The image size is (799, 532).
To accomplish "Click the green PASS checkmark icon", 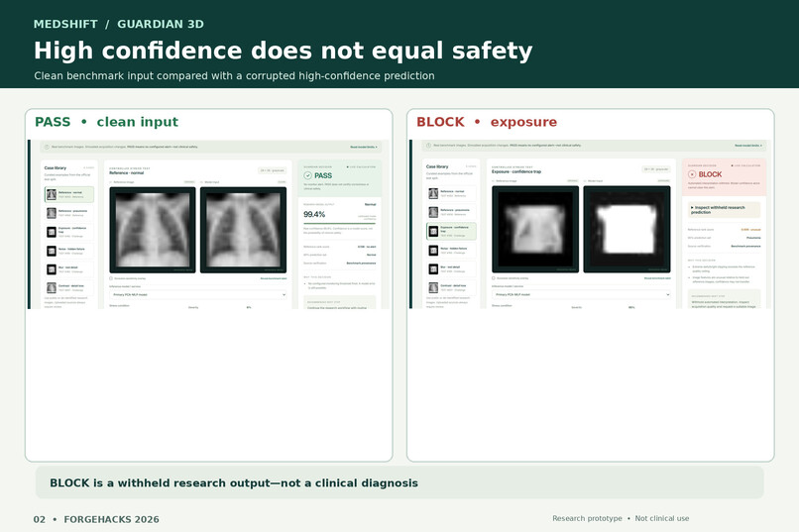I will click(307, 175).
